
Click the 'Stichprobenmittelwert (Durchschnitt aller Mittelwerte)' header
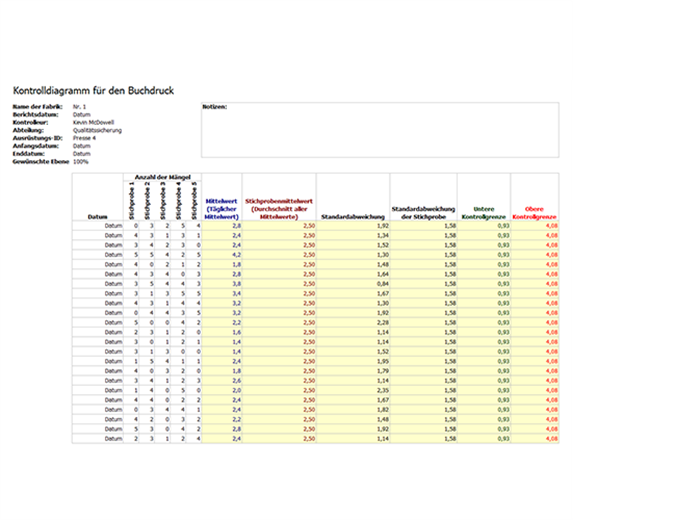pos(279,209)
